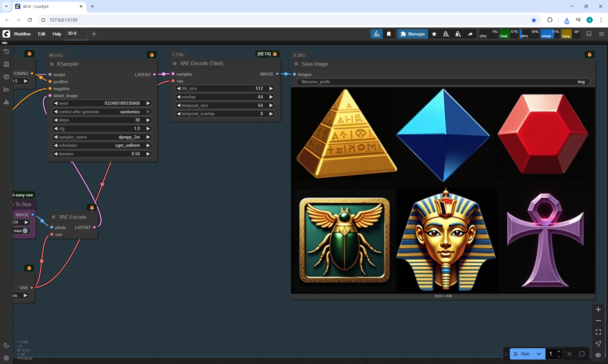
Task: Open the Workflow menu
Action: (22, 34)
